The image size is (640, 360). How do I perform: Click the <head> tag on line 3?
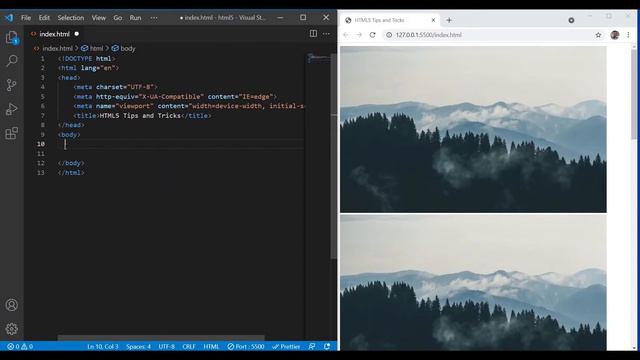[x=69, y=78]
